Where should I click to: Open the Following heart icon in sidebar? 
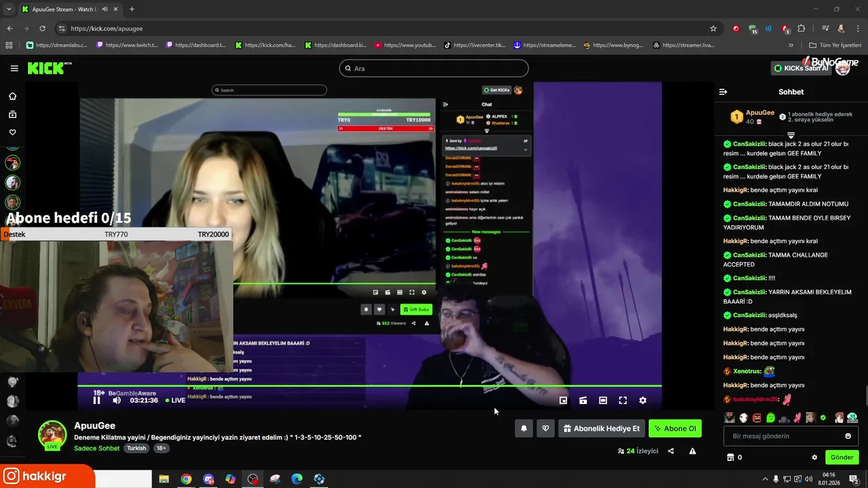(12, 132)
